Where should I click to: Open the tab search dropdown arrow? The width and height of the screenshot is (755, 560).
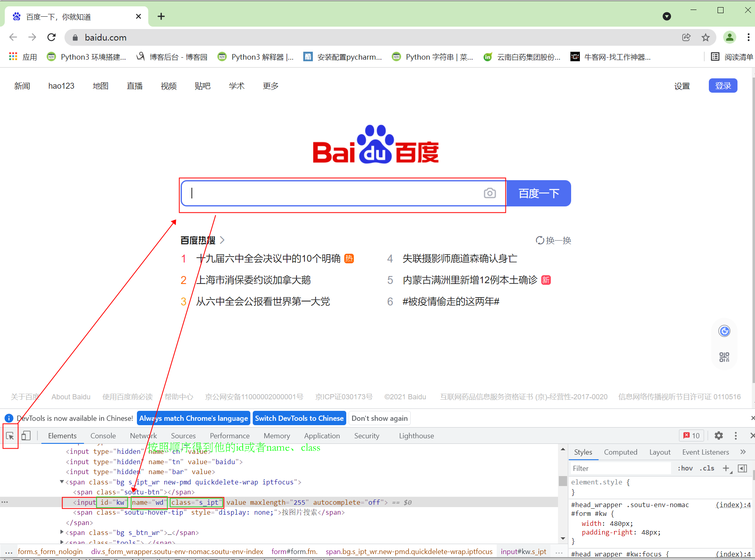click(667, 16)
